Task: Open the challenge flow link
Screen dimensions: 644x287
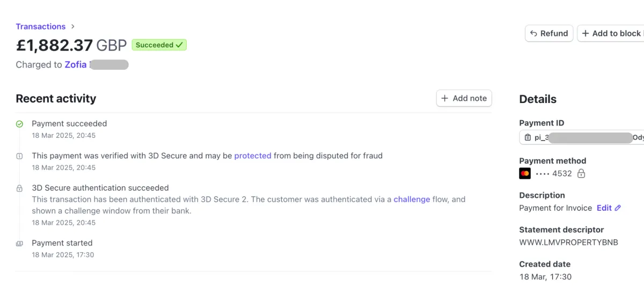Action: click(412, 199)
